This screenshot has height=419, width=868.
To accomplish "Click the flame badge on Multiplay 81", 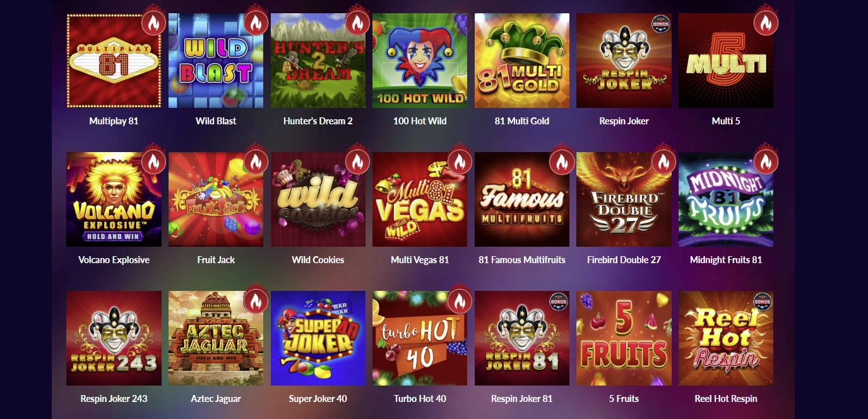I will coord(153,23).
